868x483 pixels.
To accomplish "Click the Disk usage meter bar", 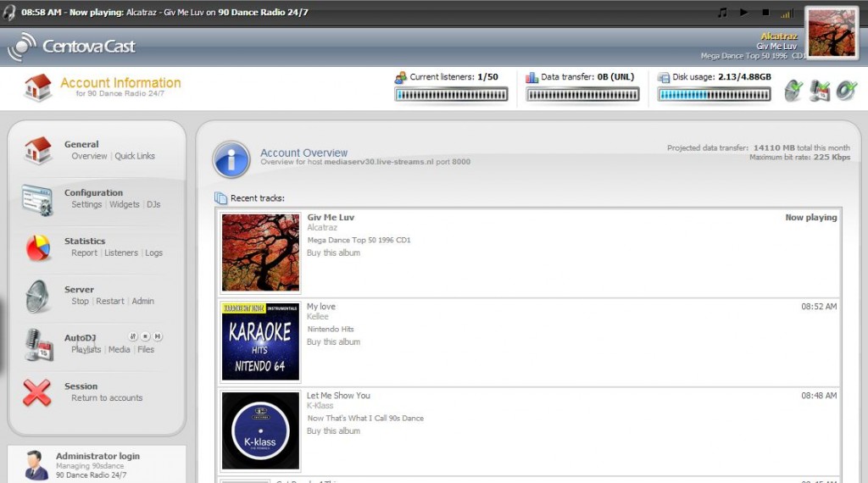I will point(714,95).
